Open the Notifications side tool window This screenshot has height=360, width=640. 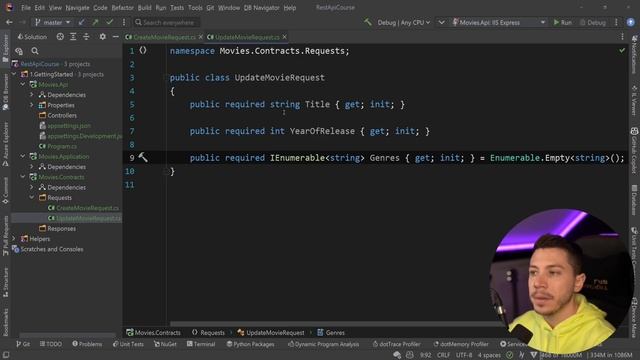[x=634, y=54]
